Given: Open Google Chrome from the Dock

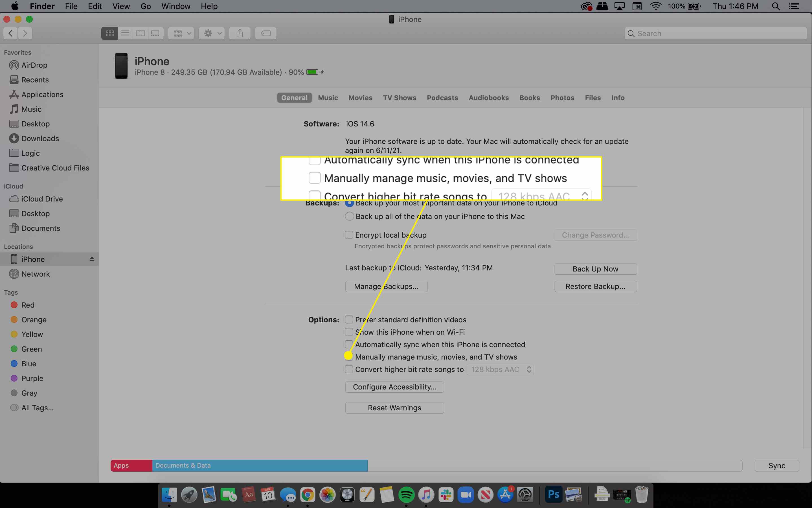Looking at the screenshot, I should pyautogui.click(x=308, y=495).
